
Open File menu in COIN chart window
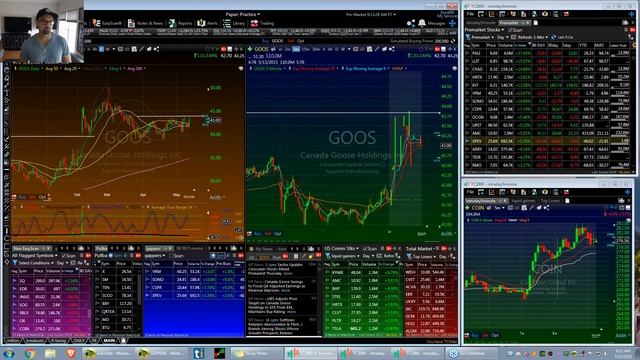pyautogui.click(x=470, y=192)
